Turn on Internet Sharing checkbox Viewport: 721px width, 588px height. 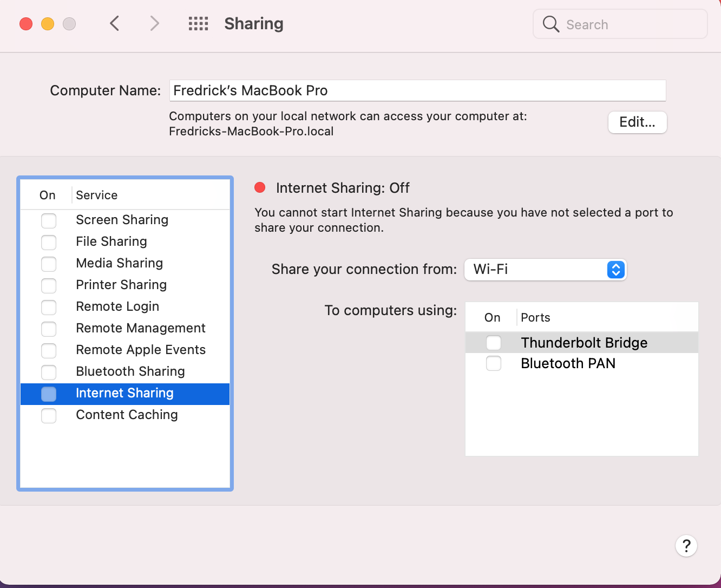49,394
